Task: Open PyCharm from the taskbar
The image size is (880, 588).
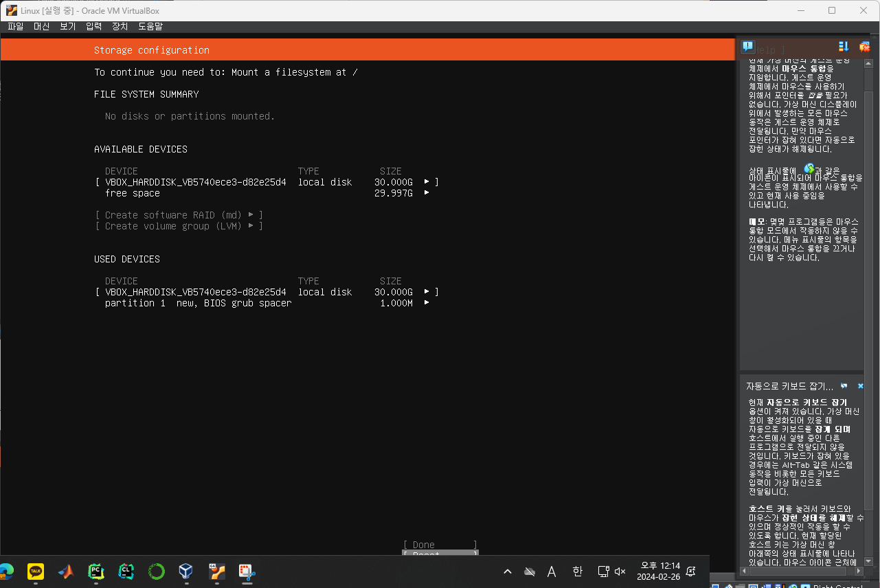Action: pos(96,571)
